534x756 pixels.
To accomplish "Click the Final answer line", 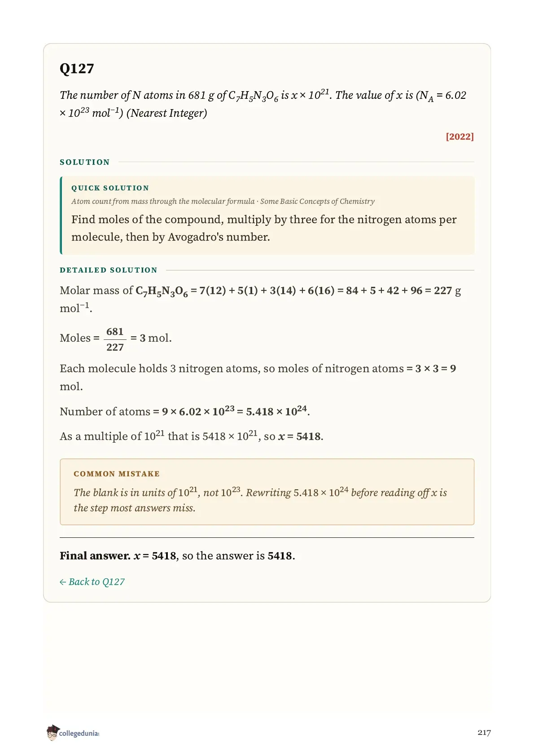I will [177, 556].
